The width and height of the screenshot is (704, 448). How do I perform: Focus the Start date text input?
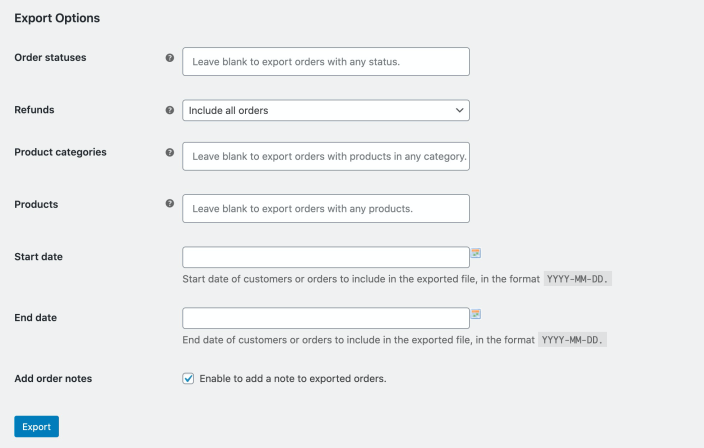coord(326,257)
